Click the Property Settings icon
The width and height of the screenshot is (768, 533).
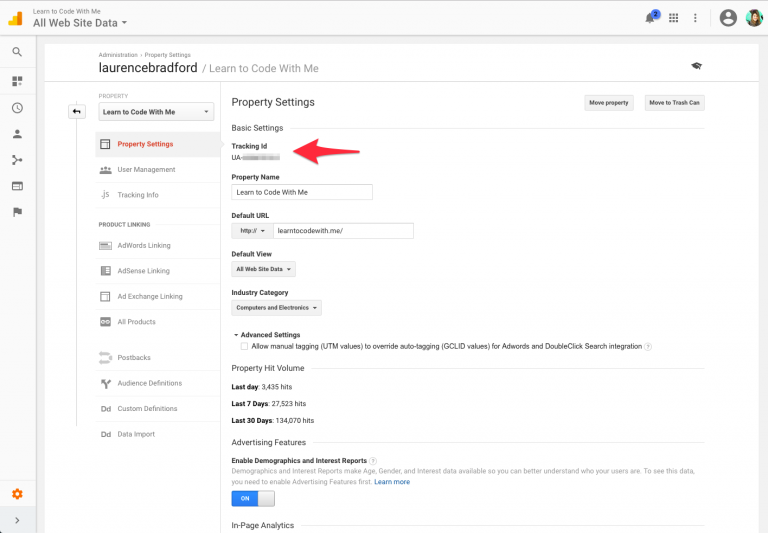[x=105, y=144]
